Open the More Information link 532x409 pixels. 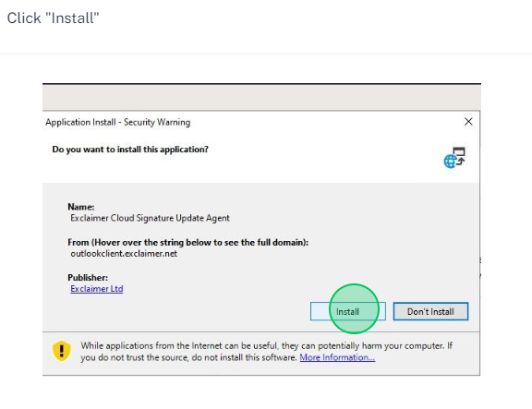tap(337, 357)
